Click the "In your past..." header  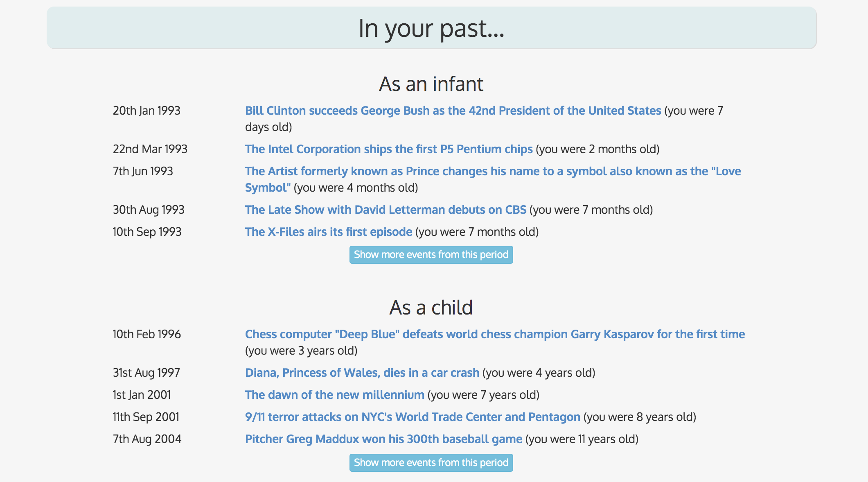[432, 28]
